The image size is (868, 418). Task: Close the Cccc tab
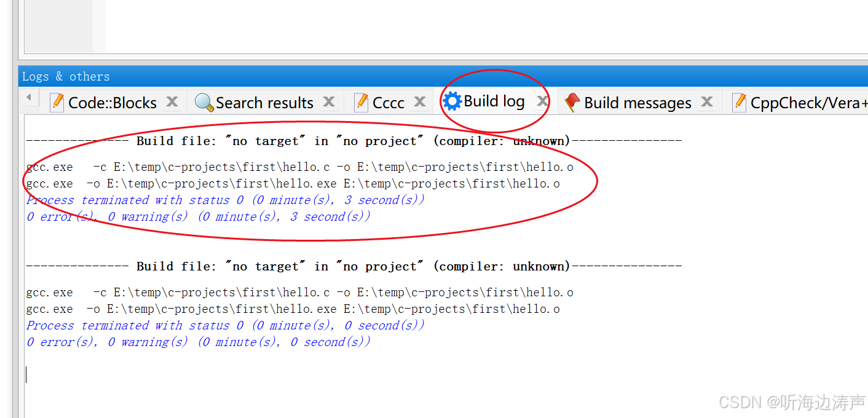pyautogui.click(x=420, y=101)
